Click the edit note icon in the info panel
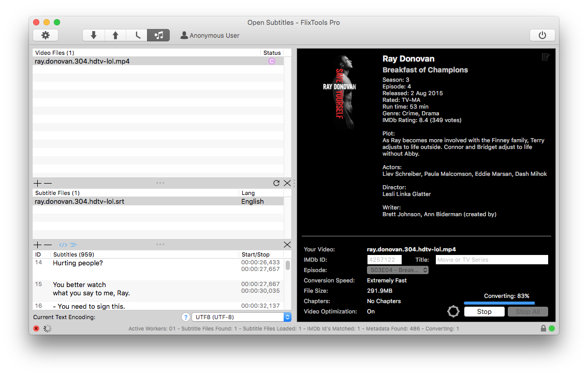 546,57
